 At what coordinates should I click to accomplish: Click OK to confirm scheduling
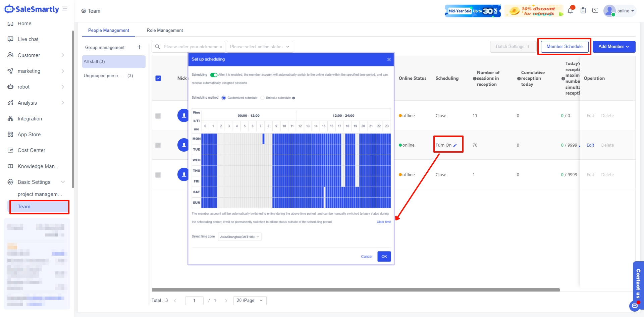pos(384,257)
